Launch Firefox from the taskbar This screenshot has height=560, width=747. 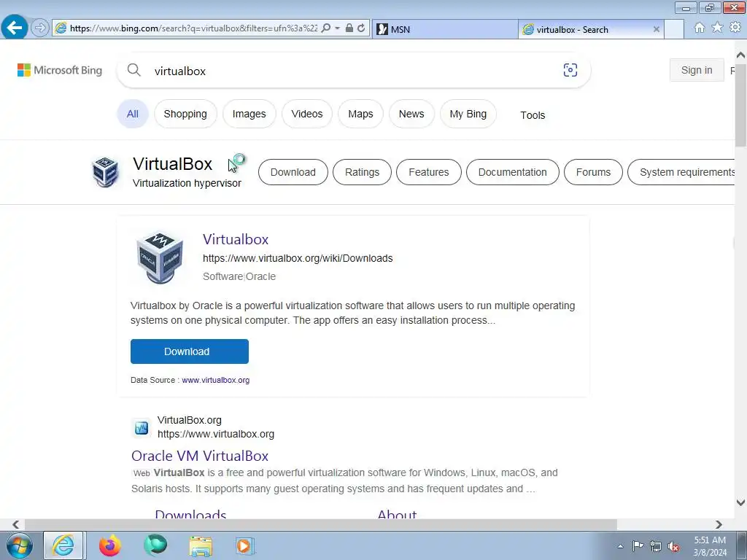pos(109,545)
